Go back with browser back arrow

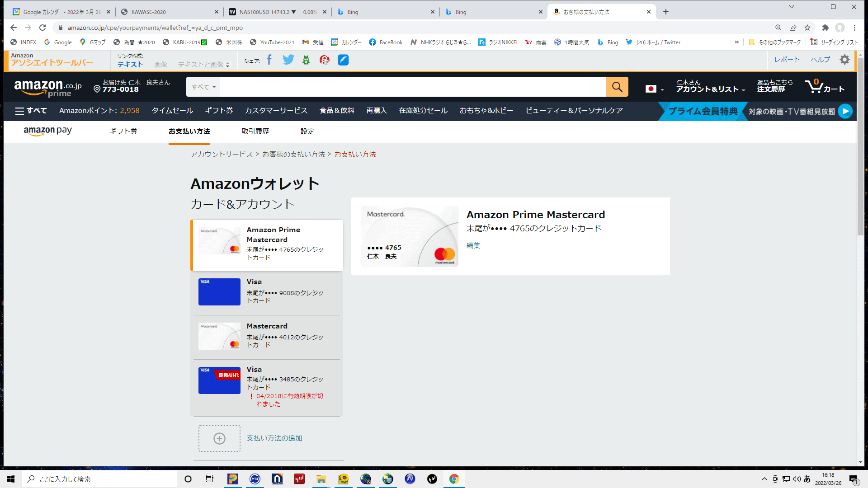pos(14,28)
